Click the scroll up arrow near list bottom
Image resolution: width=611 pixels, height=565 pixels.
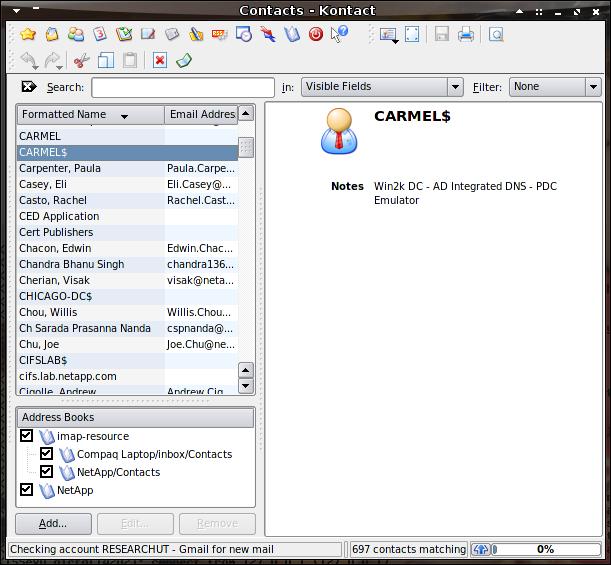(245, 370)
